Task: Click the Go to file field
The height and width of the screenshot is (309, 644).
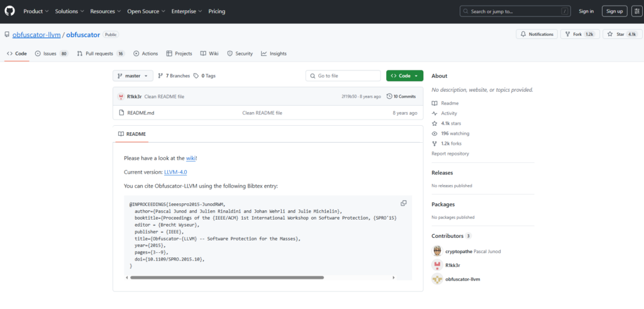Action: coord(343,76)
